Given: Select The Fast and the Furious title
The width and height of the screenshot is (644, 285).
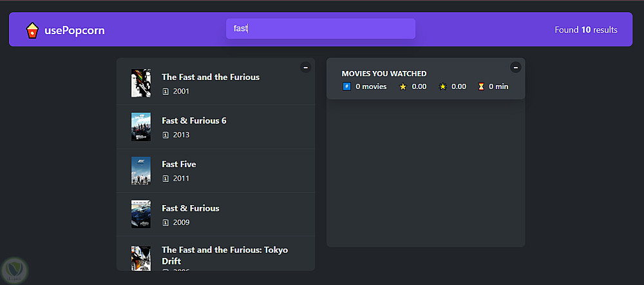Looking at the screenshot, I should (211, 77).
